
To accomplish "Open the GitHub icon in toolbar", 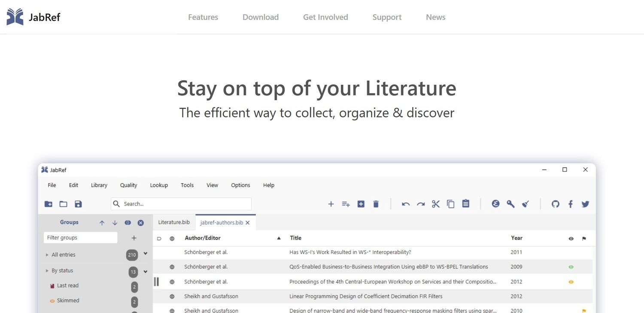I will pyautogui.click(x=556, y=204).
